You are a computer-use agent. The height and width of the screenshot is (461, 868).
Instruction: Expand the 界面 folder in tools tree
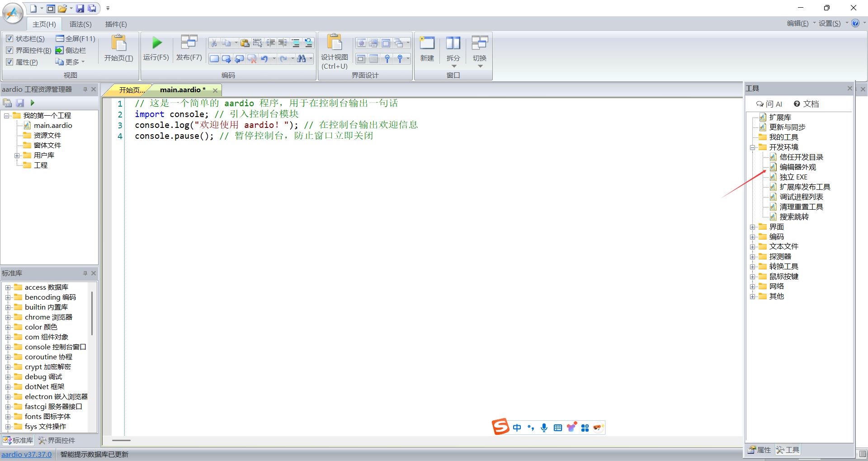pos(753,227)
